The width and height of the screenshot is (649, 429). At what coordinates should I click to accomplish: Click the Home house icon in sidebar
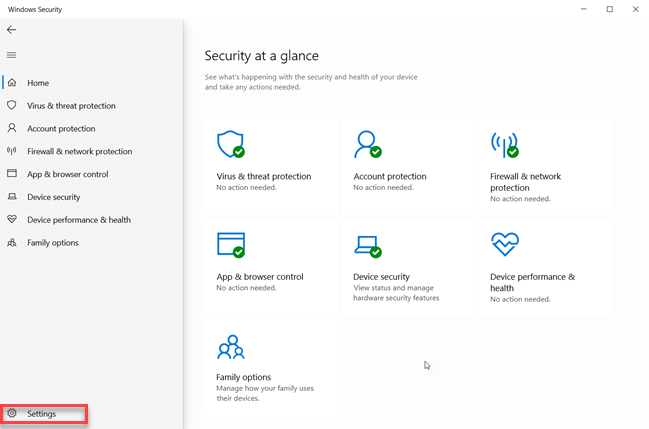[12, 82]
